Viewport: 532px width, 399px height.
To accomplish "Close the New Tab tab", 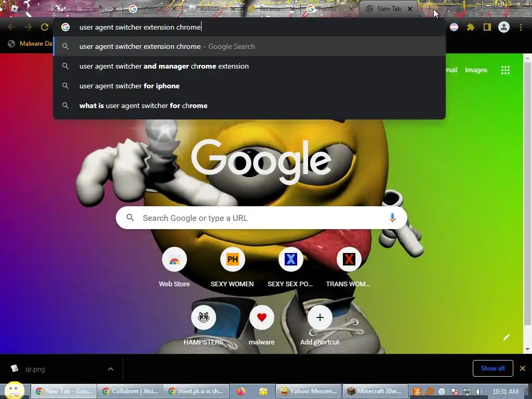I will [410, 9].
